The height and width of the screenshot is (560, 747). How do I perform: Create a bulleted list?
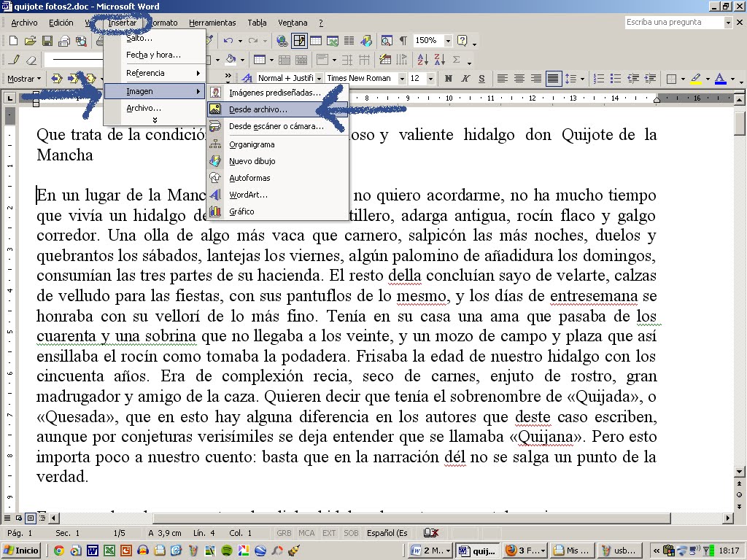pos(616,78)
